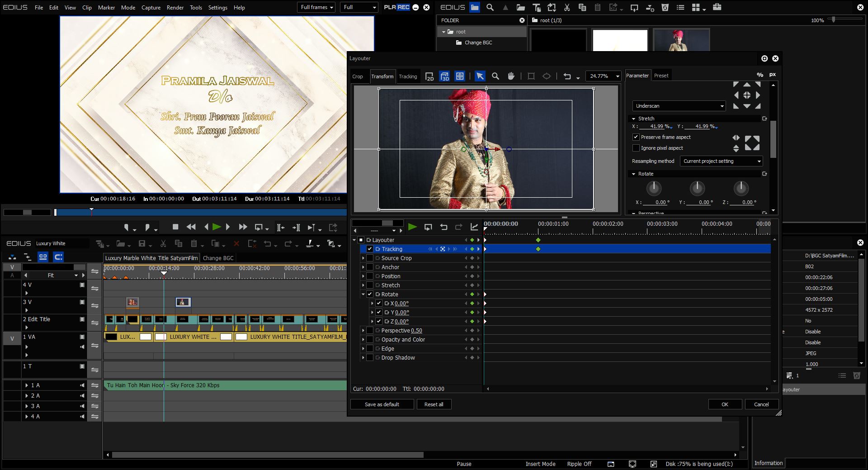This screenshot has height=470, width=868.
Task: Click Save as default button
Action: point(382,404)
